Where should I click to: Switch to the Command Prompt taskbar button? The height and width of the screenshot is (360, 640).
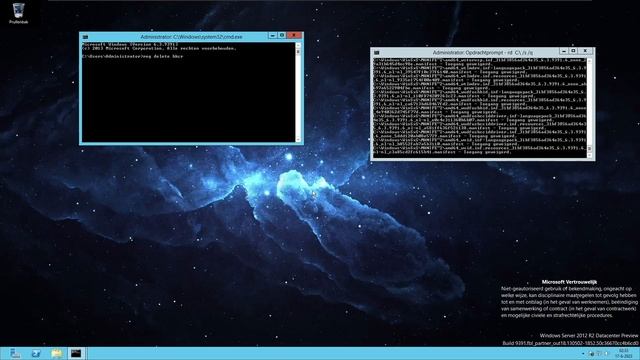76,353
